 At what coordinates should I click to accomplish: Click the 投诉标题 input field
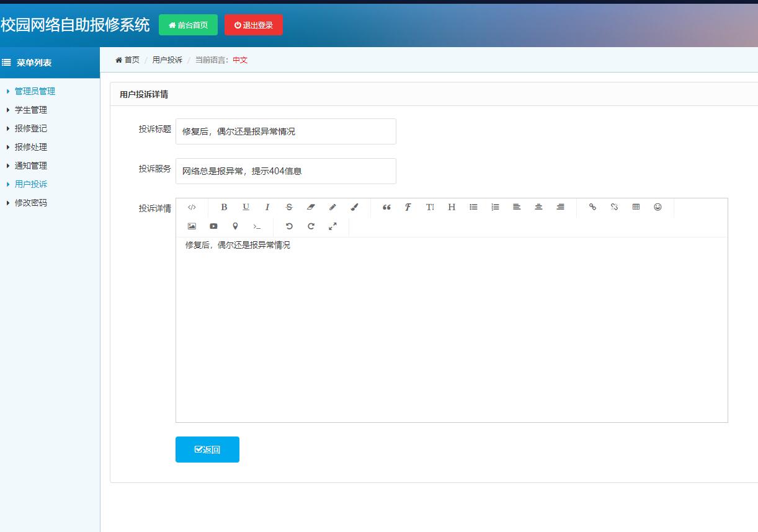(x=285, y=131)
